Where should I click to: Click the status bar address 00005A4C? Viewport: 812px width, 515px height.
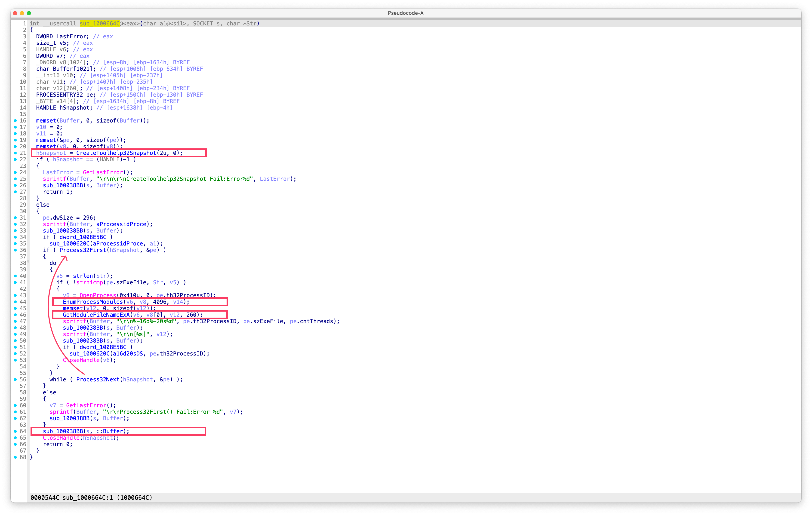(x=45, y=497)
